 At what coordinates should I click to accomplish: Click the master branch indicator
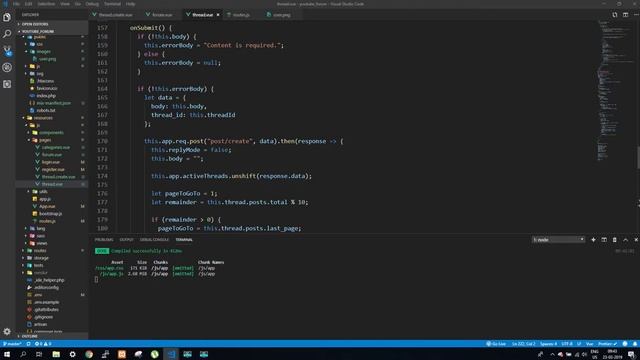(x=12, y=344)
